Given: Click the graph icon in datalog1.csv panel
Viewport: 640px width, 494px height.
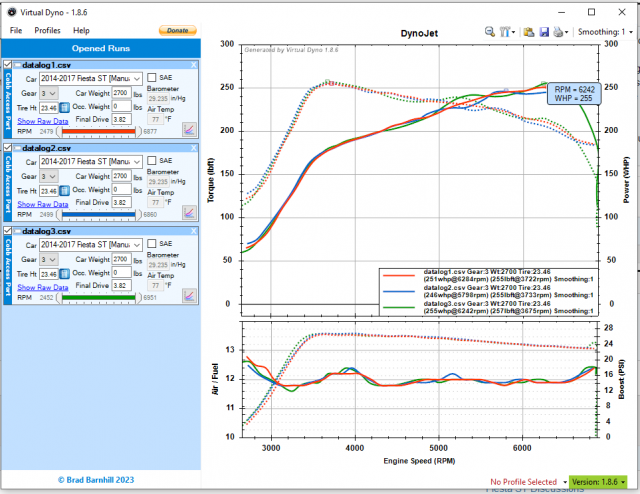Looking at the screenshot, I should click(x=189, y=129).
